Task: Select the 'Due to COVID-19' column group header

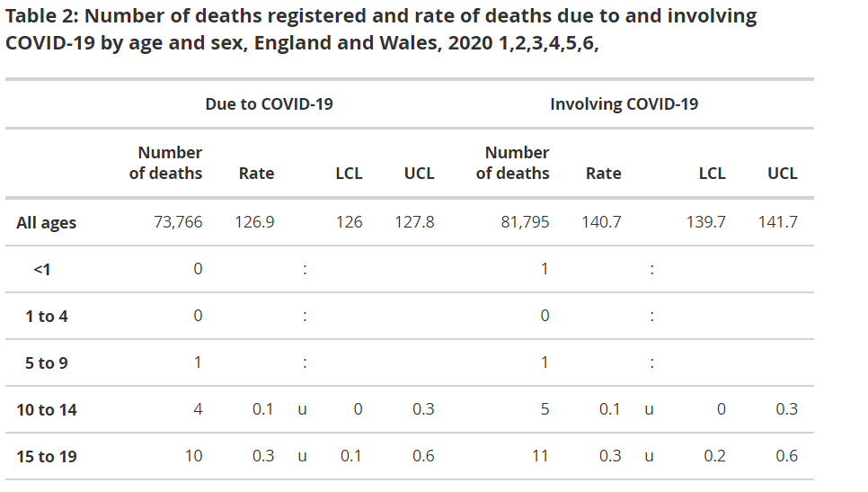Action: (269, 103)
